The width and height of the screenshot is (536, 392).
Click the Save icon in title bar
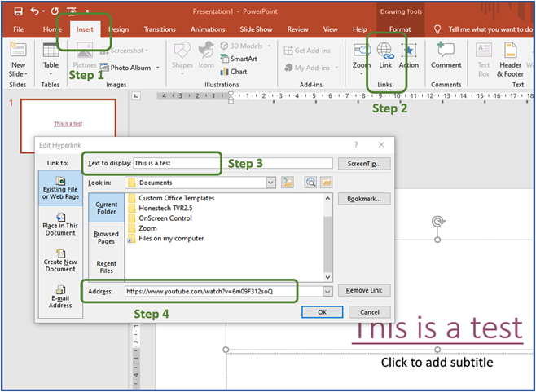point(18,11)
